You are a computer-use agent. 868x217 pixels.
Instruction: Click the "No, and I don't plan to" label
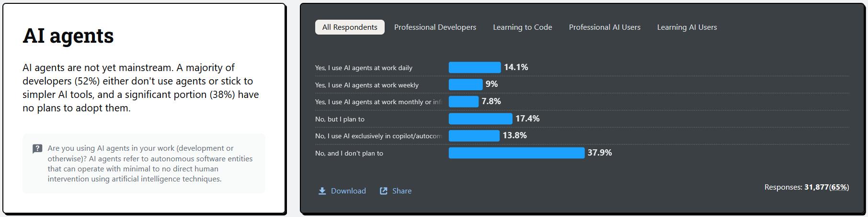(x=349, y=154)
